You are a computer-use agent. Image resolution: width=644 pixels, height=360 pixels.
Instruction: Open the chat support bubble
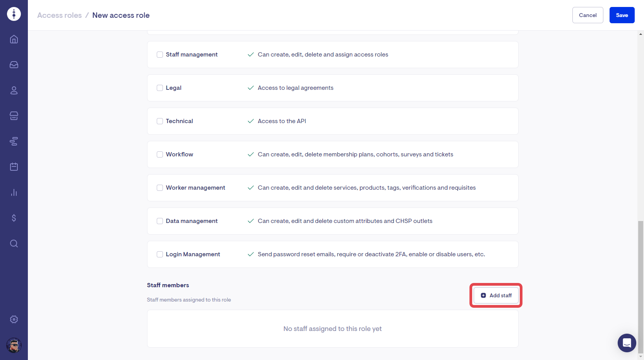click(627, 343)
